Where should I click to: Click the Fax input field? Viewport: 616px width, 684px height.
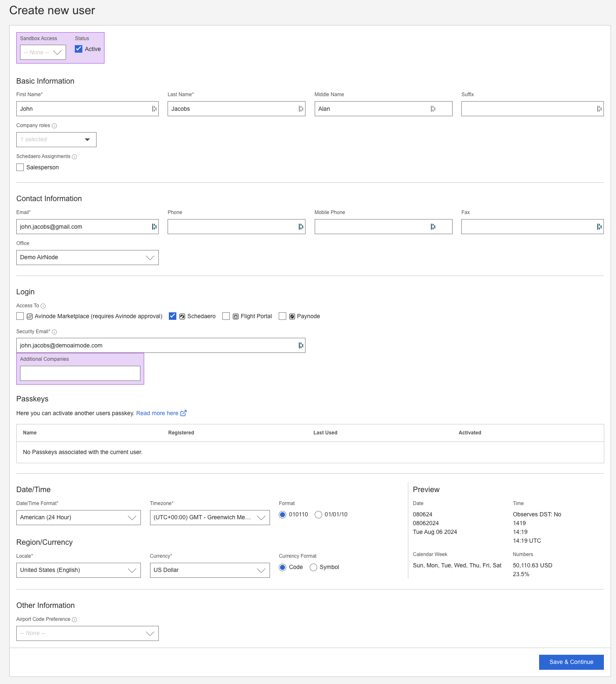tap(532, 227)
